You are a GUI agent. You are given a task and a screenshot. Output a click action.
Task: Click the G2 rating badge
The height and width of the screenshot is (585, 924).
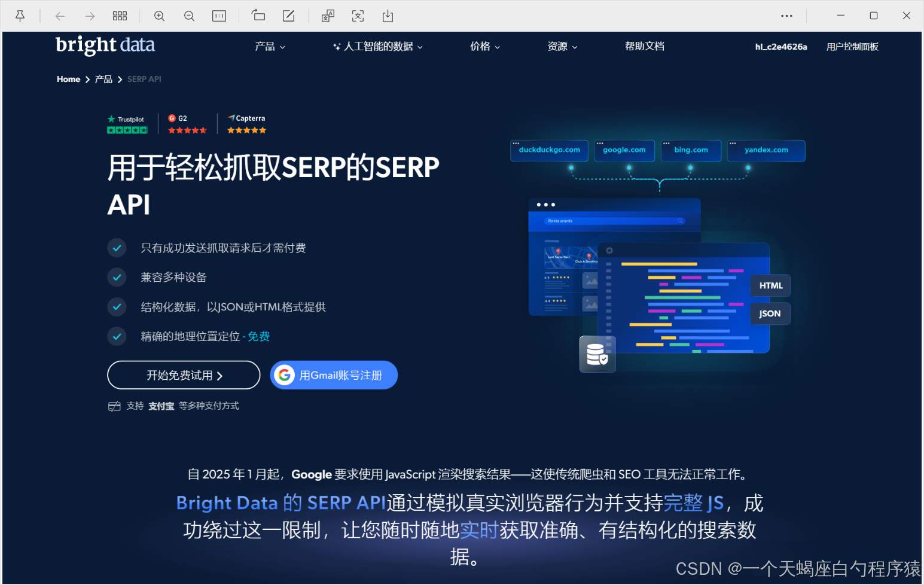(187, 124)
